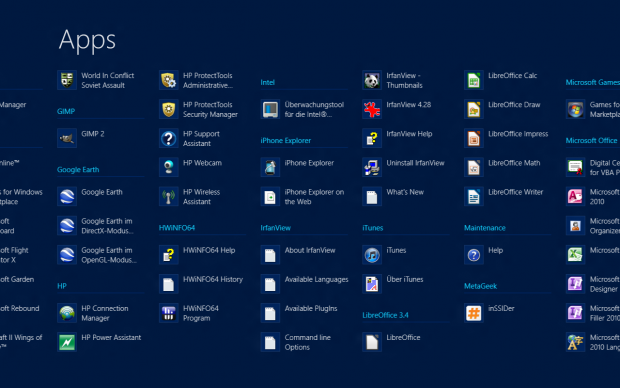Select the HP group header

tap(62, 286)
